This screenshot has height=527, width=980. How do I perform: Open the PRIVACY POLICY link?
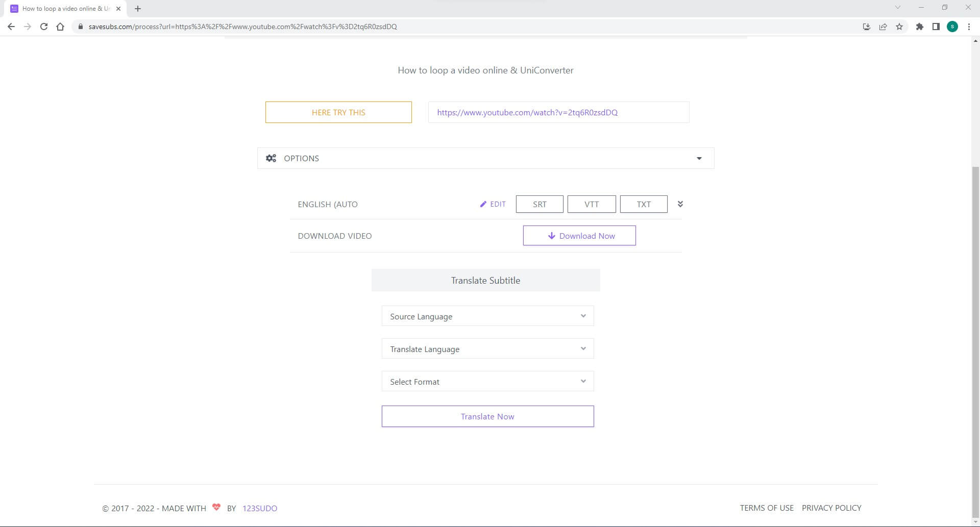pyautogui.click(x=831, y=508)
